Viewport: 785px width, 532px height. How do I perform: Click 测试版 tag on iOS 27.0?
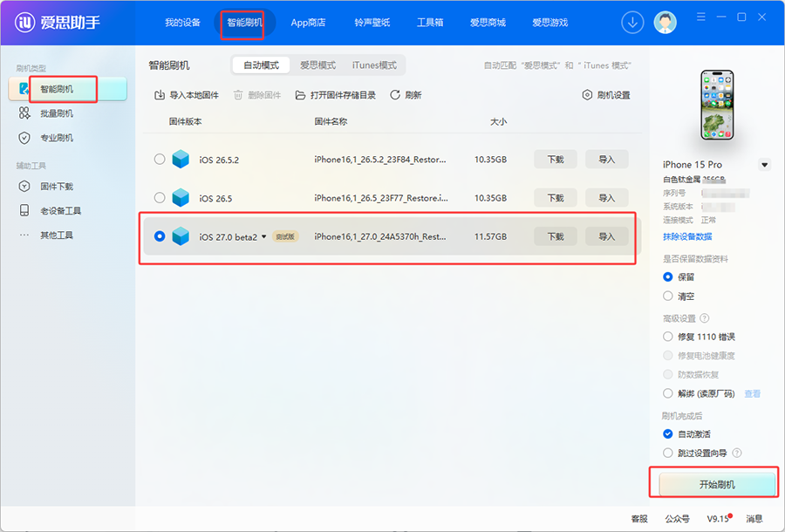[285, 236]
